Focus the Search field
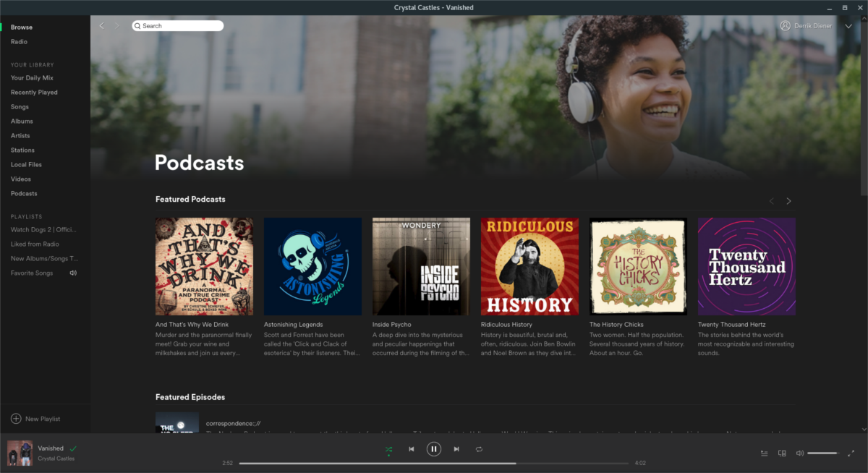 click(x=178, y=26)
